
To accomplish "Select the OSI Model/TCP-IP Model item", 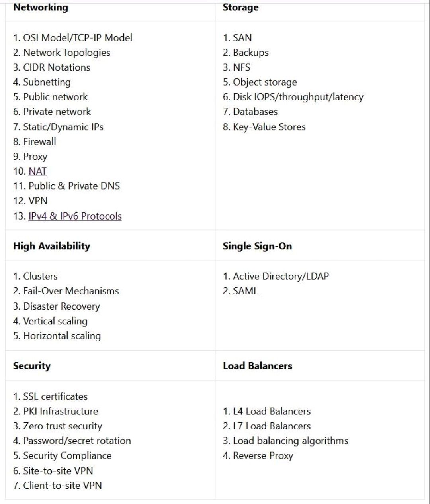I will coord(73,38).
